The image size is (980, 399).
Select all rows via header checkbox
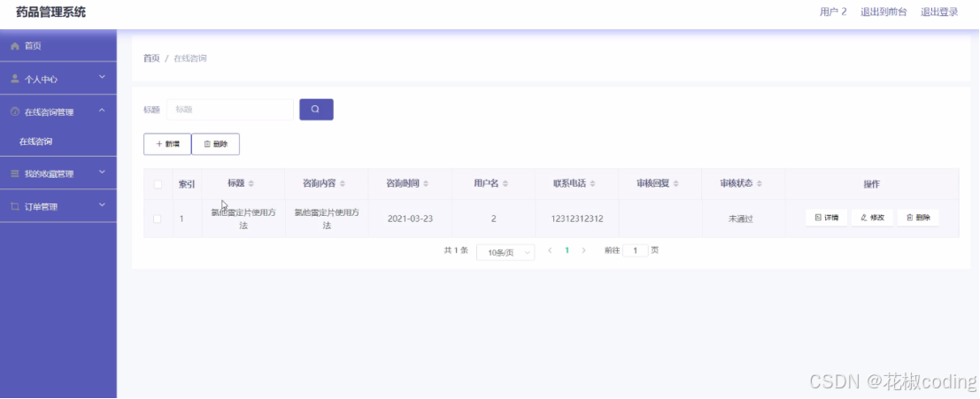(x=158, y=184)
